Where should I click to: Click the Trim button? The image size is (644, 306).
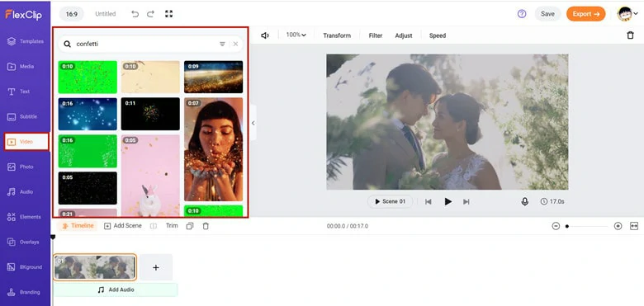(172, 226)
